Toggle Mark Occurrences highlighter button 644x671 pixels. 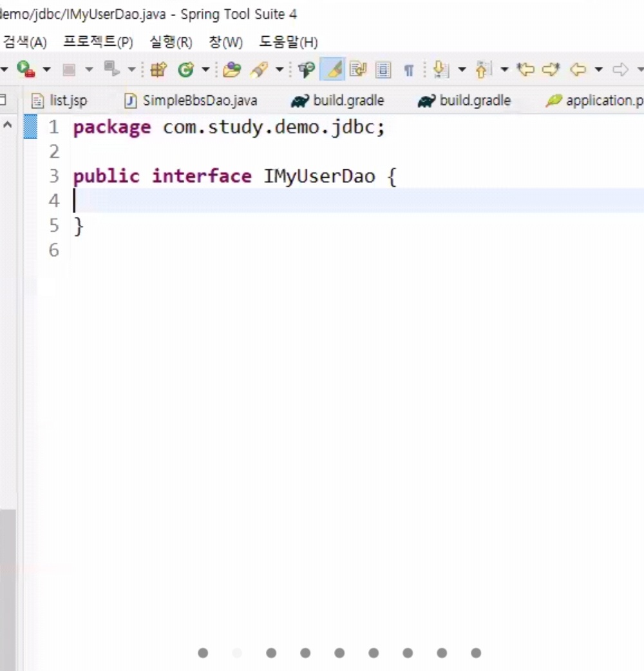tap(332, 70)
